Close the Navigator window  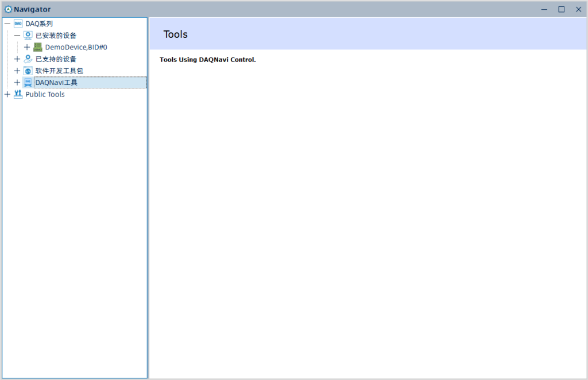click(579, 9)
